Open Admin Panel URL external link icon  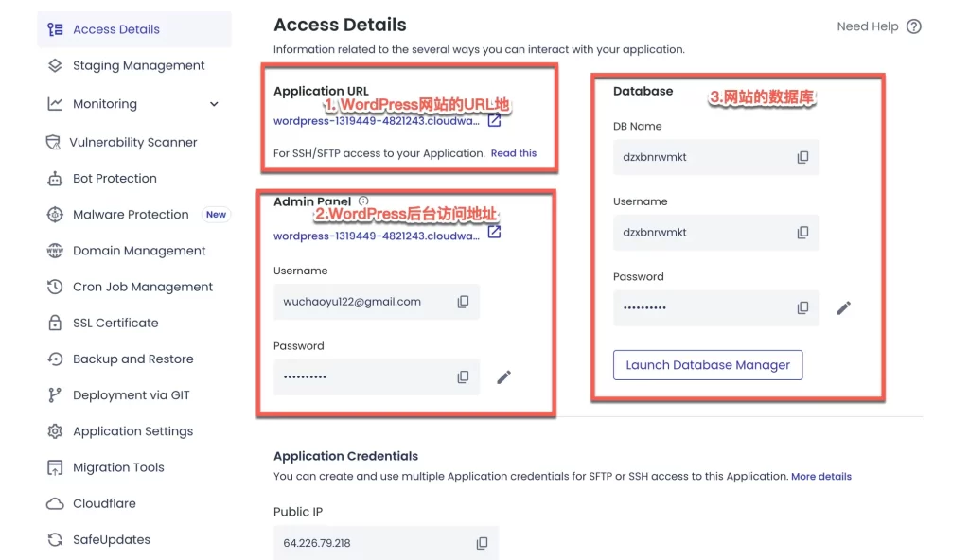tap(494, 232)
